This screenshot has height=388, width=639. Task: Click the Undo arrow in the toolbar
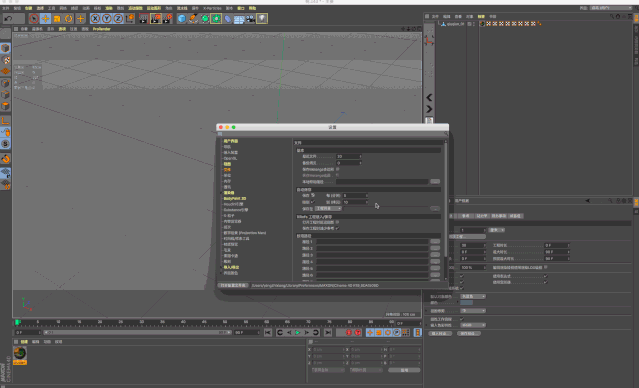point(8,18)
